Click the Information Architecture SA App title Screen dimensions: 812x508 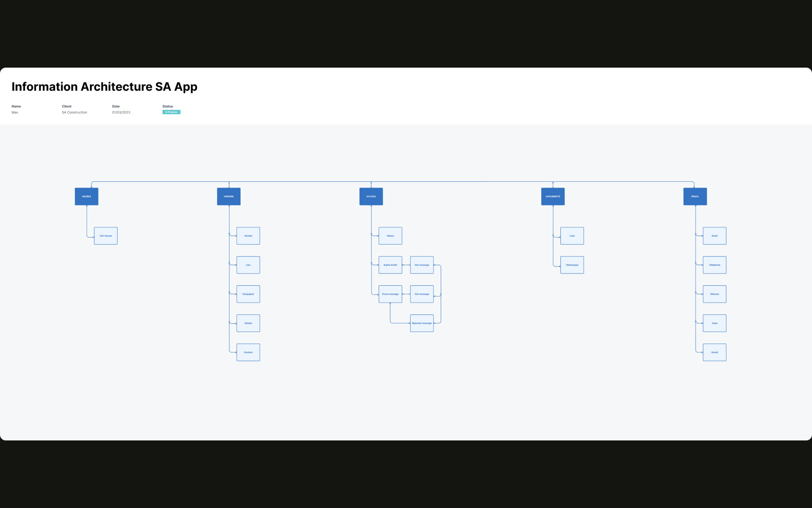[104, 87]
